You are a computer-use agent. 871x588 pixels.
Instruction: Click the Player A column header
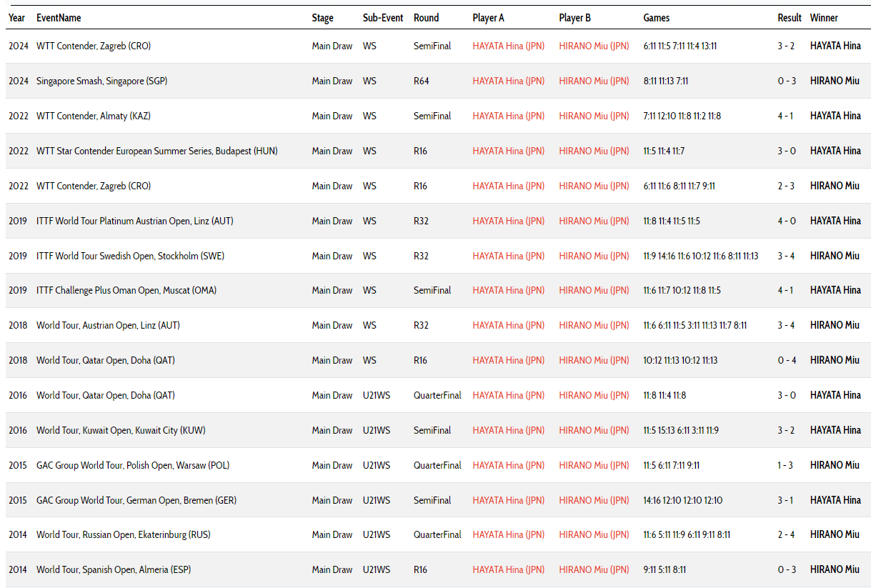(x=489, y=18)
